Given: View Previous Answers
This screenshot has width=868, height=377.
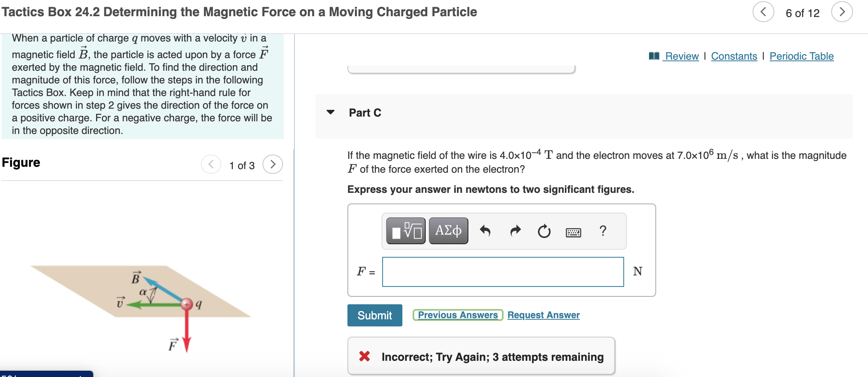Looking at the screenshot, I should click(x=457, y=315).
